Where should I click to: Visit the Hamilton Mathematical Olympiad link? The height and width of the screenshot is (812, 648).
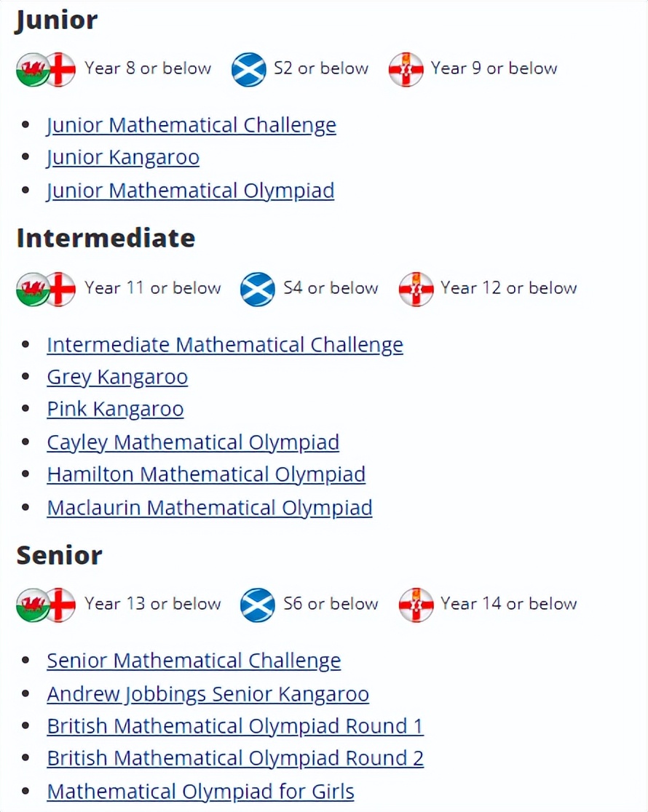pos(206,475)
